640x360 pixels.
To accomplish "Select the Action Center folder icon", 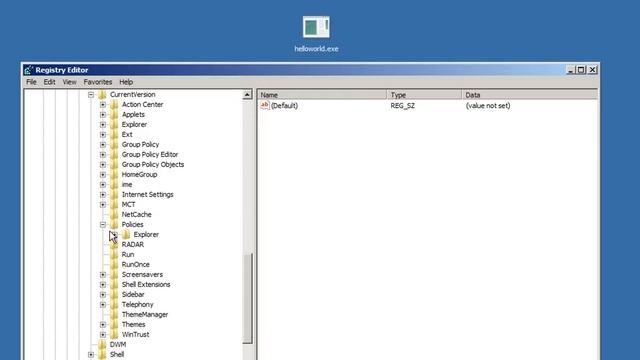I will (x=114, y=104).
